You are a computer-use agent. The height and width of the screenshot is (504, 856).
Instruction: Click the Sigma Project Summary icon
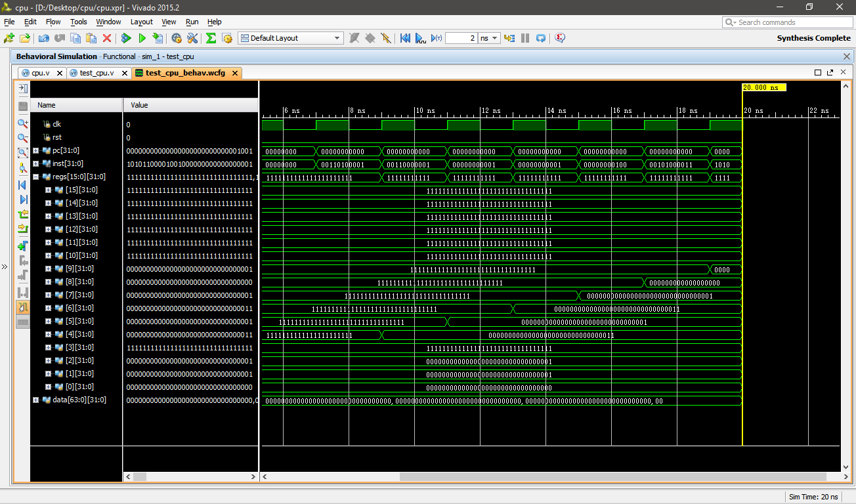click(211, 38)
